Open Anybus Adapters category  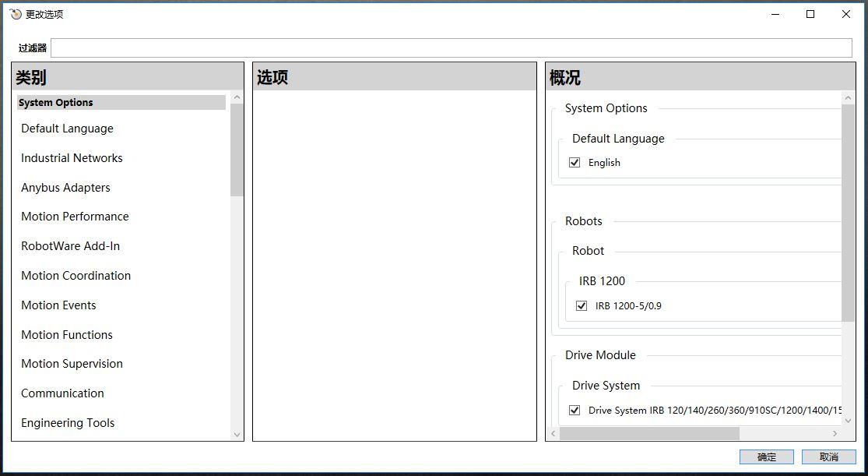[65, 187]
